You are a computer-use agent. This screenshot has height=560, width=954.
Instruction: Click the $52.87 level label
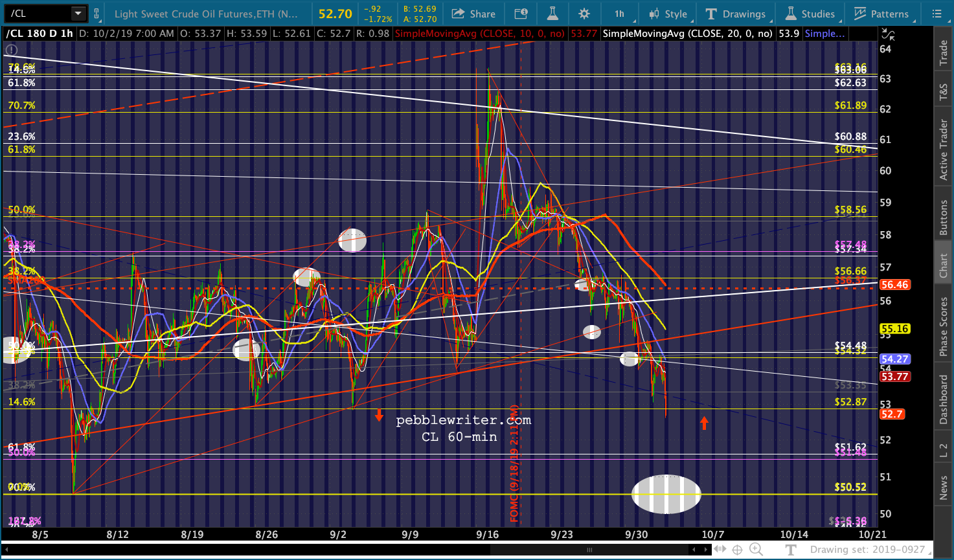click(850, 401)
